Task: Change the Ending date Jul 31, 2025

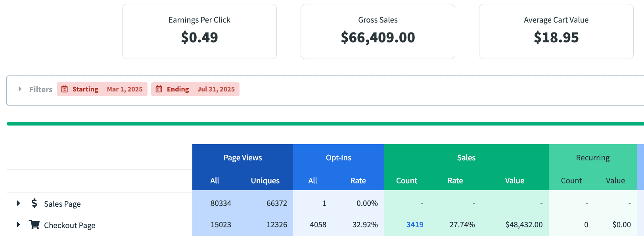Action: [x=216, y=89]
